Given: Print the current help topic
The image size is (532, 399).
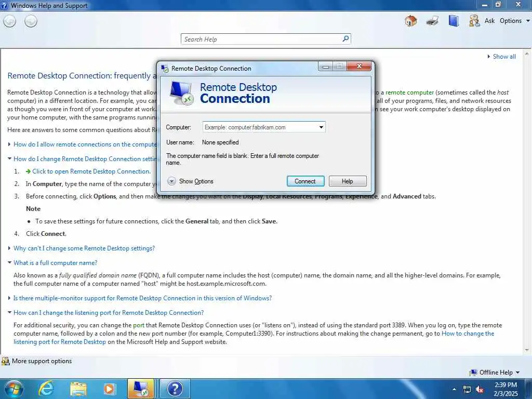Looking at the screenshot, I should tap(432, 21).
